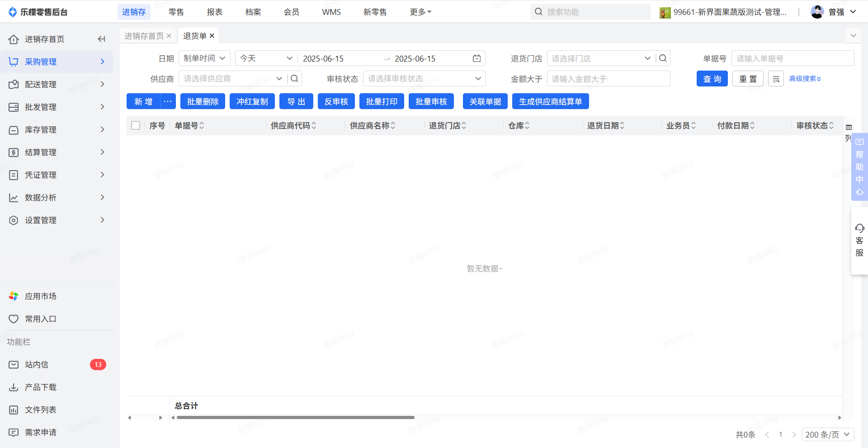Click the 数据分析 chart icon

(14, 198)
